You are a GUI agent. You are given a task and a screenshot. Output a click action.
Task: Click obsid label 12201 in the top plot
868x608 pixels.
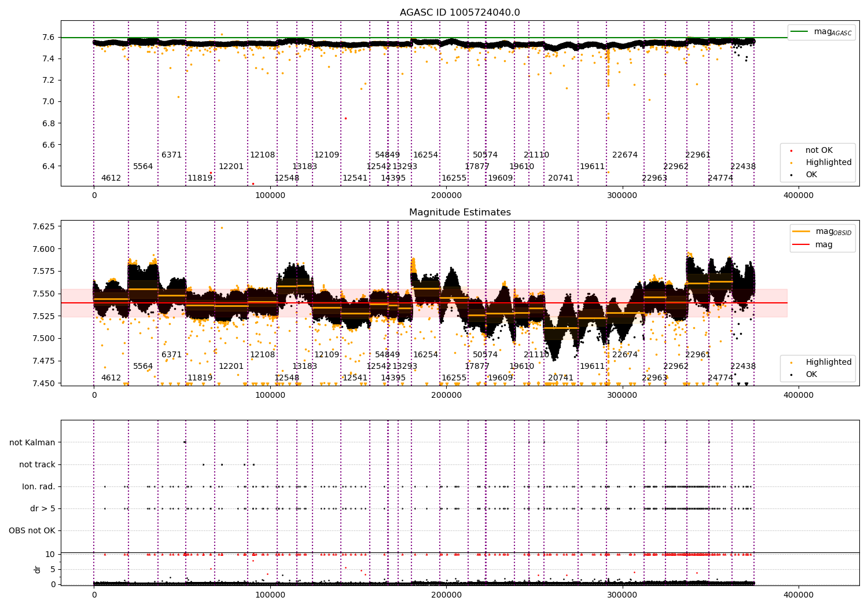click(x=231, y=166)
